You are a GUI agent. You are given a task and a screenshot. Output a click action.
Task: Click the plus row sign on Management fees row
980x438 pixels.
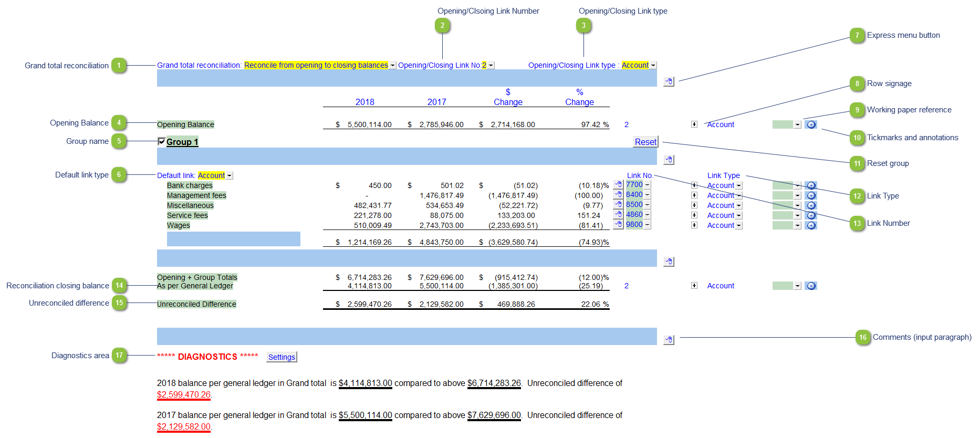(694, 195)
